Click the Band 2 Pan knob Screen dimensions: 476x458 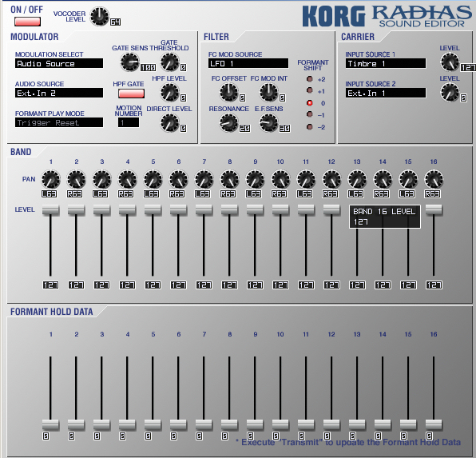76,179
